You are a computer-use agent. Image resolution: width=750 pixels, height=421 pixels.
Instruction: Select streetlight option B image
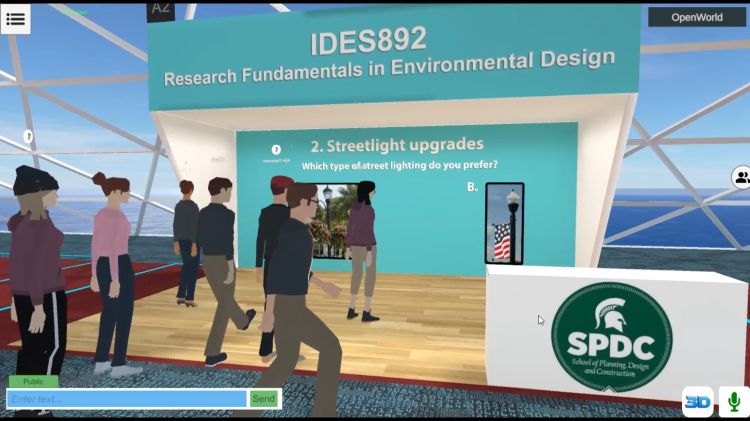(503, 225)
